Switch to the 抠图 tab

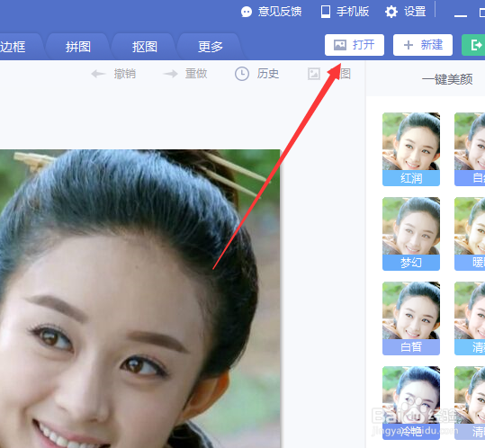coord(145,47)
